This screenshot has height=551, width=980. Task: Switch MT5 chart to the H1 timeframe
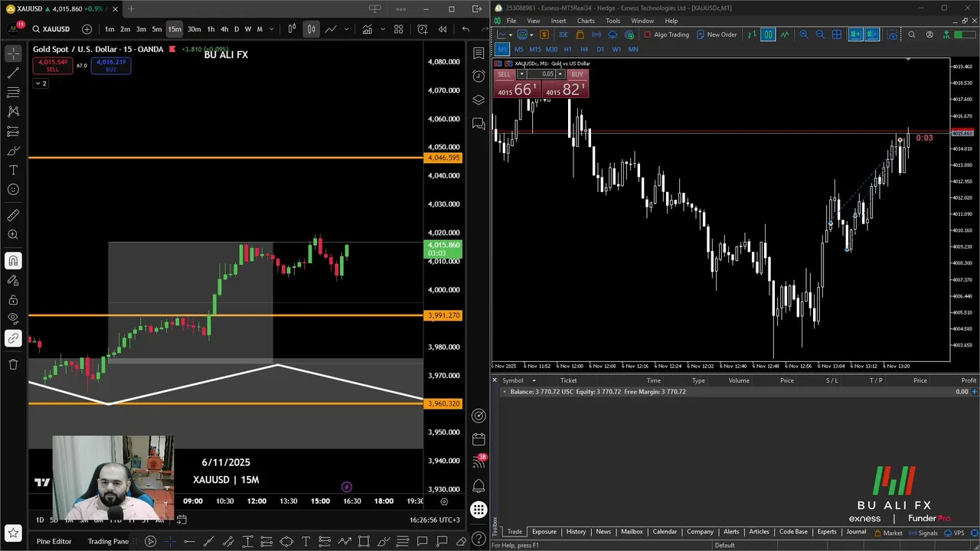tap(567, 49)
